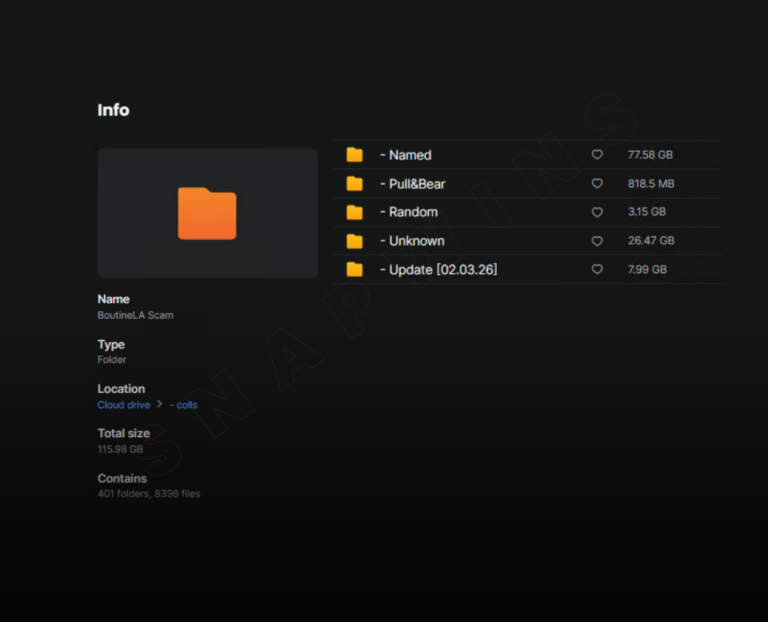Screen dimensions: 768x622
Task: Click the folder icon next to Unknown
Action: click(354, 241)
